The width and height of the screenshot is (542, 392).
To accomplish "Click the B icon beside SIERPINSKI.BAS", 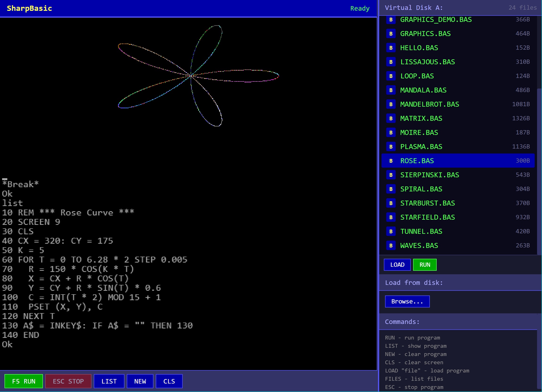I will tap(391, 175).
